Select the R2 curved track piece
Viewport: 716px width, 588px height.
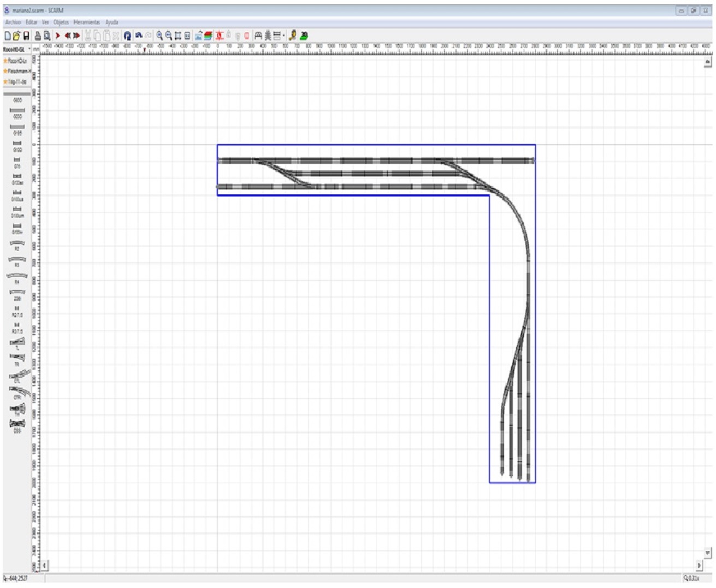pos(17,245)
